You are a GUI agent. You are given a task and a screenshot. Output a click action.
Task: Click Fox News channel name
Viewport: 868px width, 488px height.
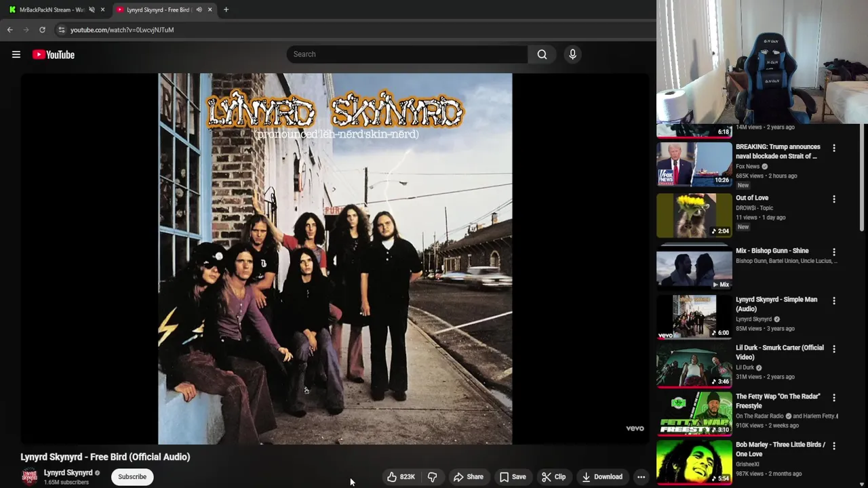pos(747,166)
